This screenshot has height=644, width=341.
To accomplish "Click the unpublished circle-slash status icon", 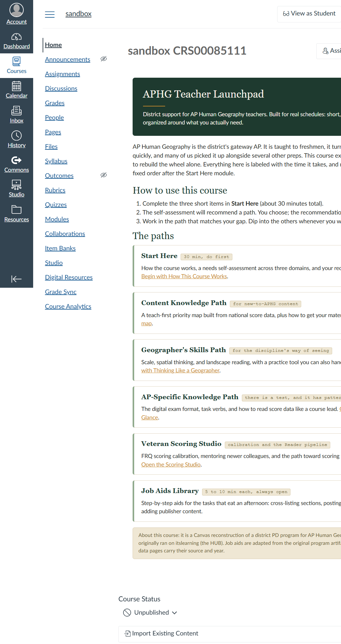I will (x=127, y=612).
